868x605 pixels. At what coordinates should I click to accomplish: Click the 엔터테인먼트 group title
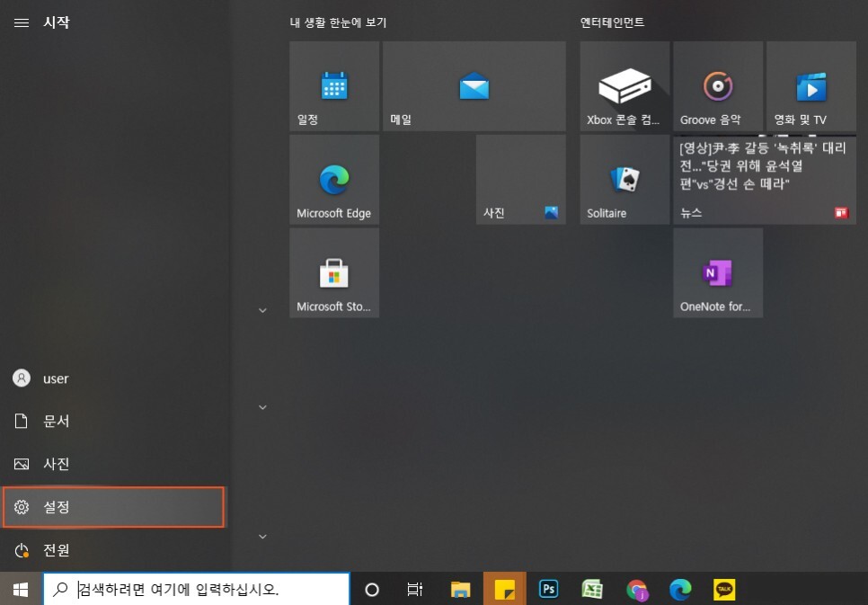[612, 22]
